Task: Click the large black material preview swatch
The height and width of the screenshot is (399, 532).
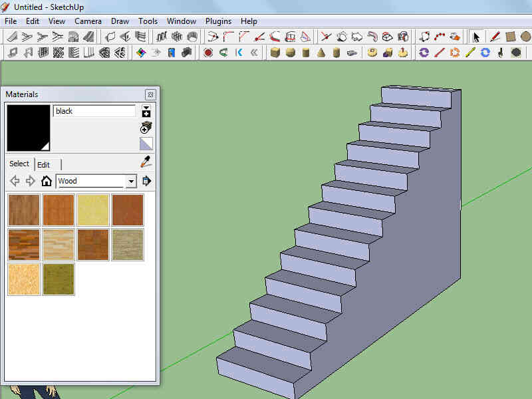Action: click(x=29, y=128)
